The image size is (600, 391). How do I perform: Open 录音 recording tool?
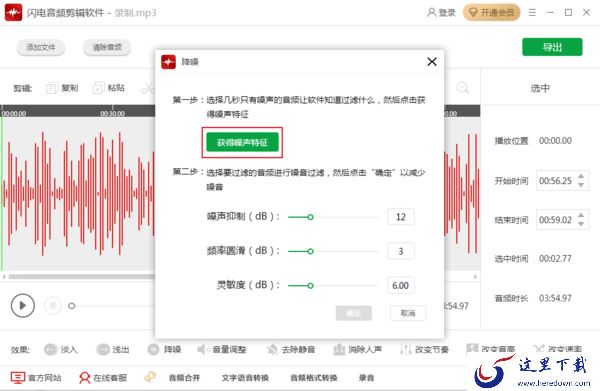[366, 378]
